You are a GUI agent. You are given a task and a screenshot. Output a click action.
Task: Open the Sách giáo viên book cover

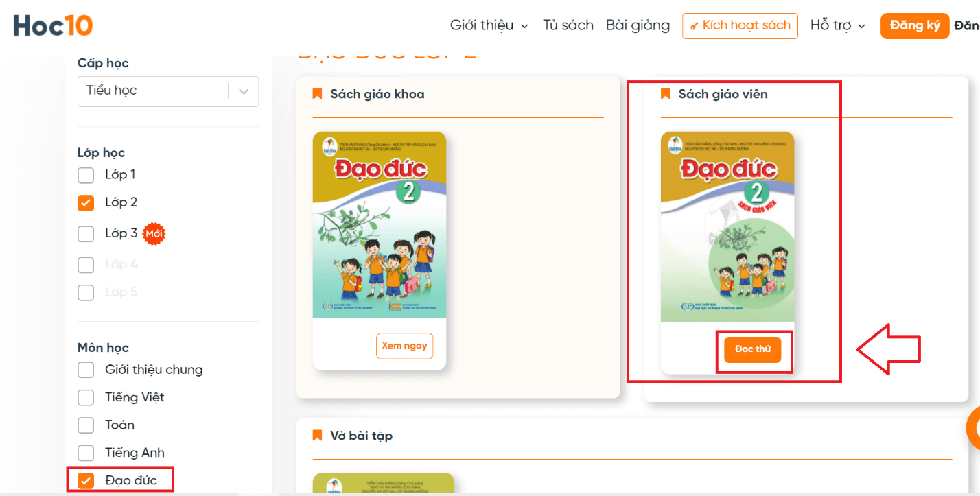point(727,227)
